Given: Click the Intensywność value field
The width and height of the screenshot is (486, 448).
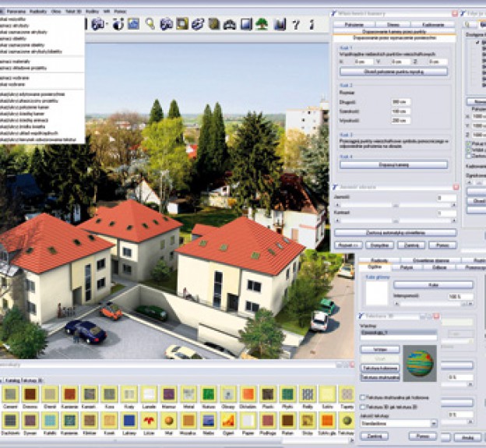Looking at the screenshot, I should [461, 297].
